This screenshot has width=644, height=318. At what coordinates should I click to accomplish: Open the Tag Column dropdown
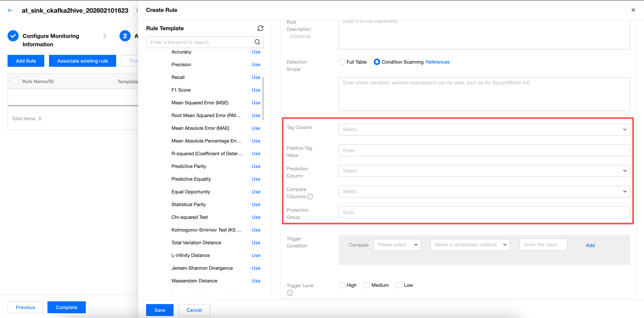[x=484, y=129]
